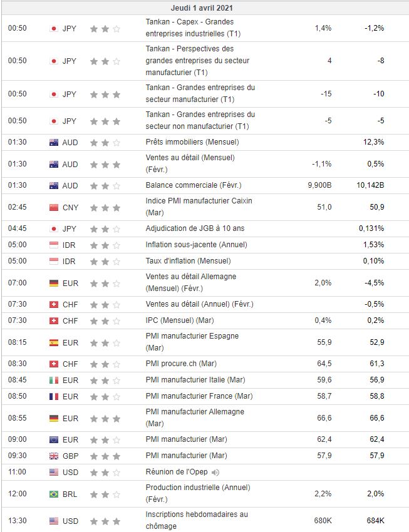Open the Balance commerciale (Févr.) event
Screen dimensions: 409x532
(193, 186)
